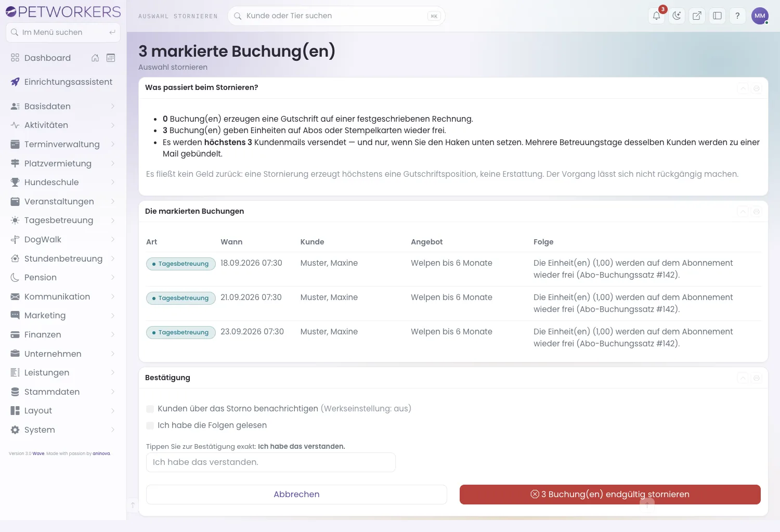Viewport: 780px width, 532px height.
Task: Click the open-in-new-window icon in header
Action: pos(697,16)
